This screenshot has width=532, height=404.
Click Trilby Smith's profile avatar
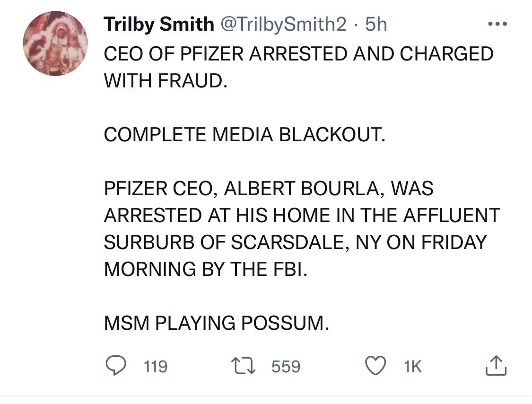coord(55,43)
